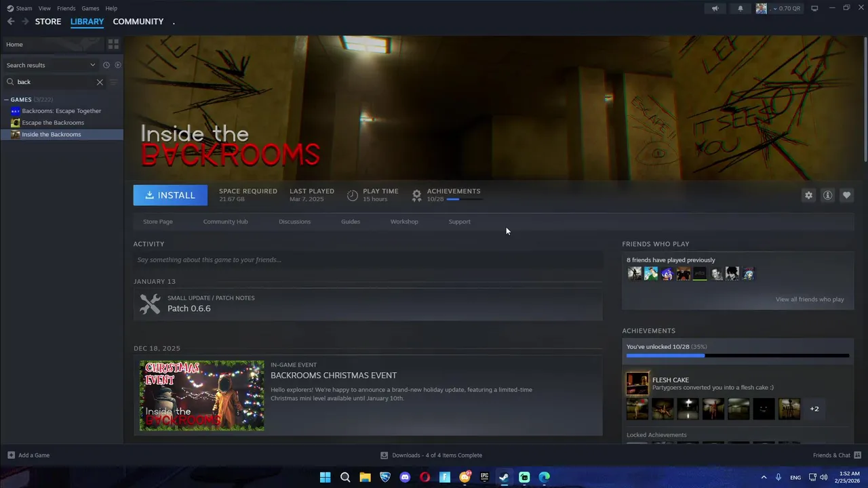The height and width of the screenshot is (488, 868).
Task: Open Epic Games Launcher from the taskbar
Action: coord(484,477)
